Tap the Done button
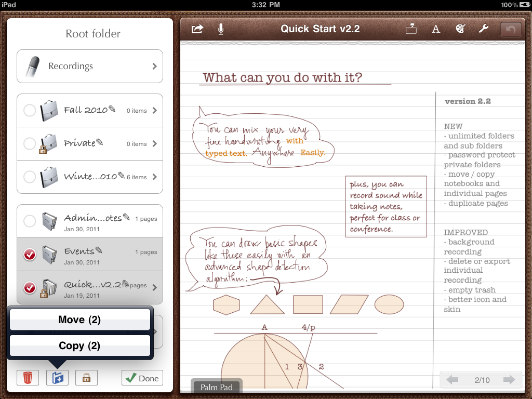 coord(142,378)
